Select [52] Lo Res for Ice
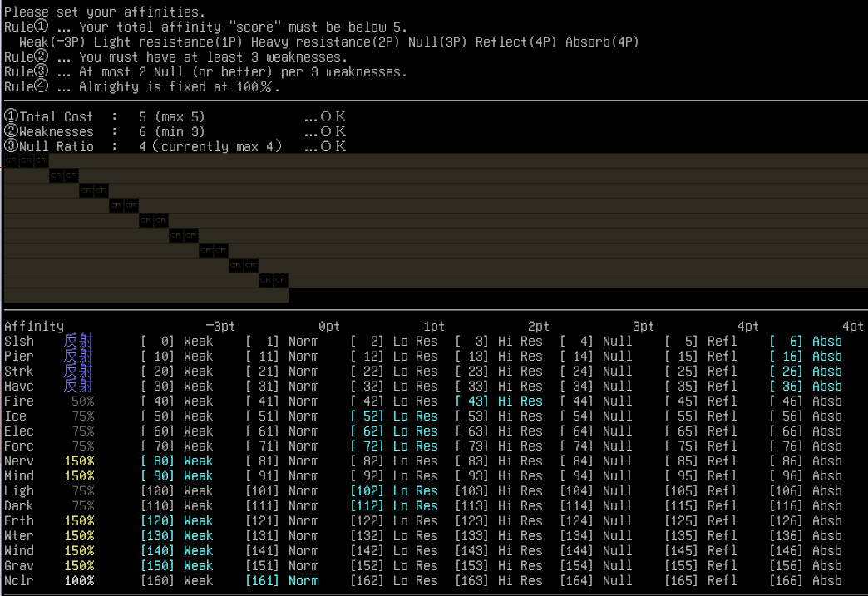The image size is (868, 596). (x=393, y=416)
